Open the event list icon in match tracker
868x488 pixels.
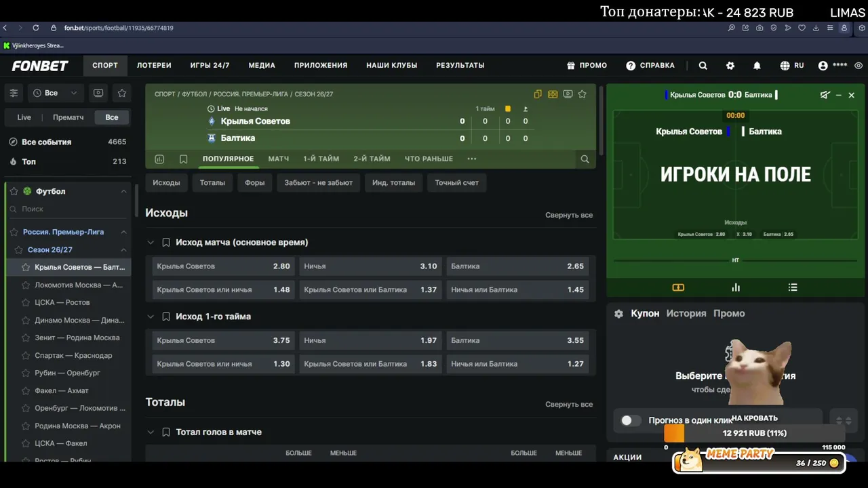pos(793,287)
